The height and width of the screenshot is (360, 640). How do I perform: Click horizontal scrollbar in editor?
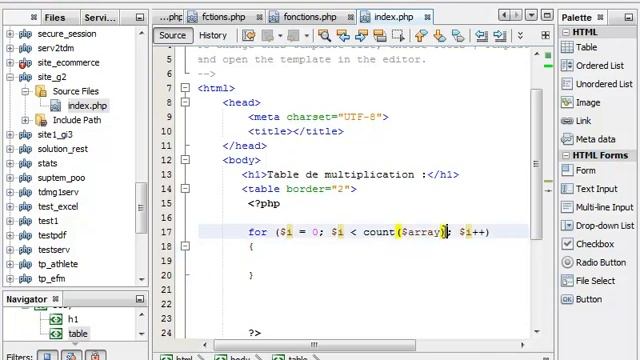(314, 345)
